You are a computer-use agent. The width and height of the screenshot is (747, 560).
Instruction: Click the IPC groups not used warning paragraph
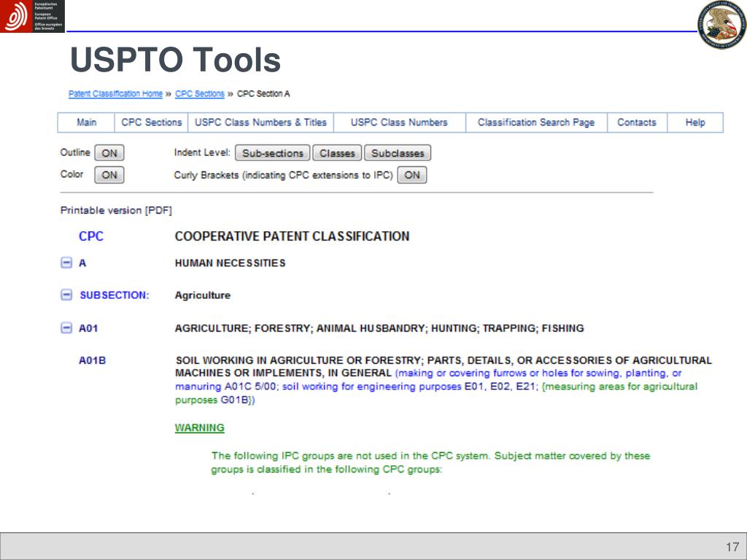click(x=430, y=462)
